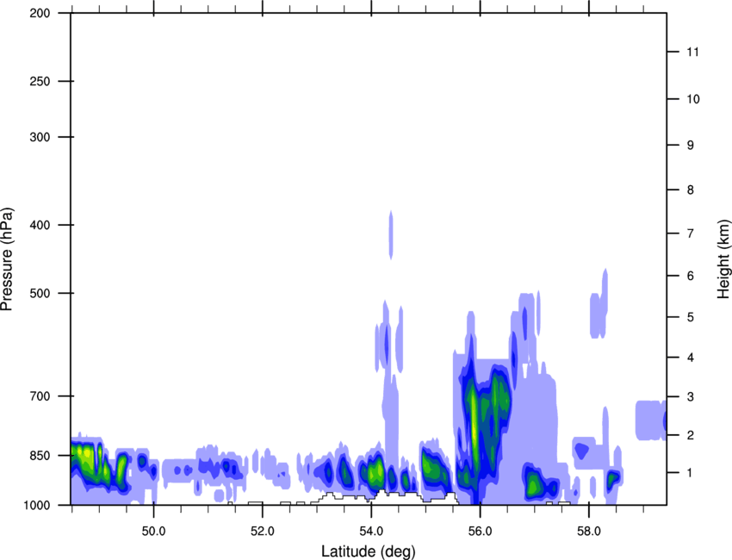Click the 8 km height label

point(691,190)
